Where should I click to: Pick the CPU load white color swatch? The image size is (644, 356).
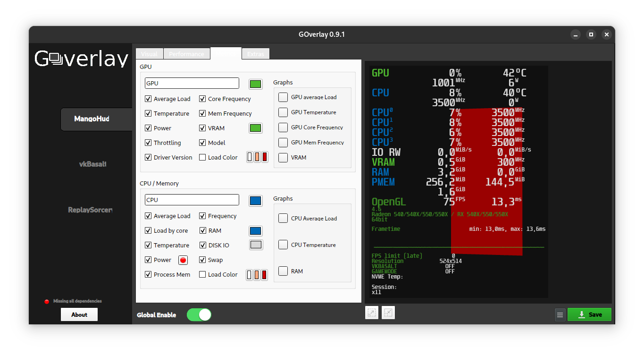250,274
